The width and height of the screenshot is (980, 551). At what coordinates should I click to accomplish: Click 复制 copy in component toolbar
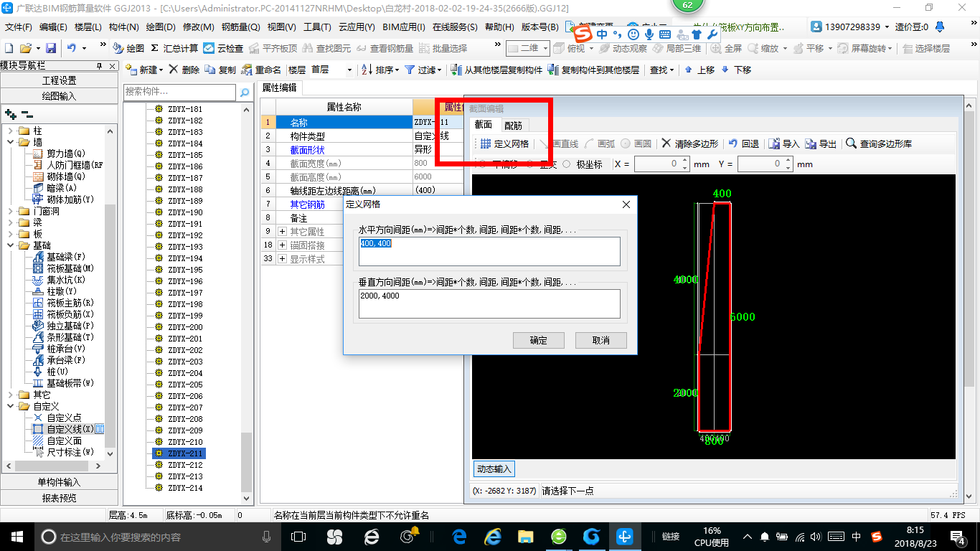point(221,70)
